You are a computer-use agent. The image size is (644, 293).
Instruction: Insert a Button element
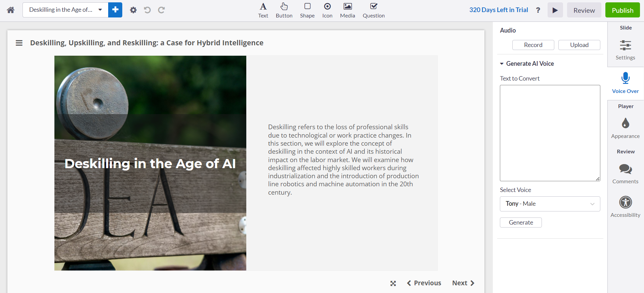point(284,10)
